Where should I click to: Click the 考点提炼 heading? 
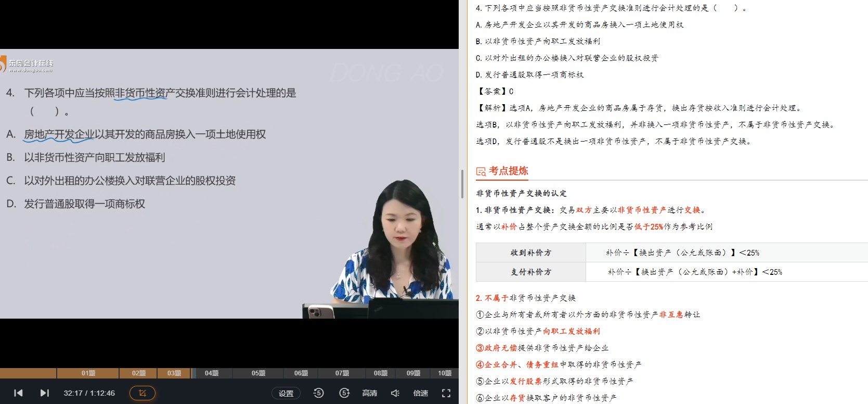[509, 171]
